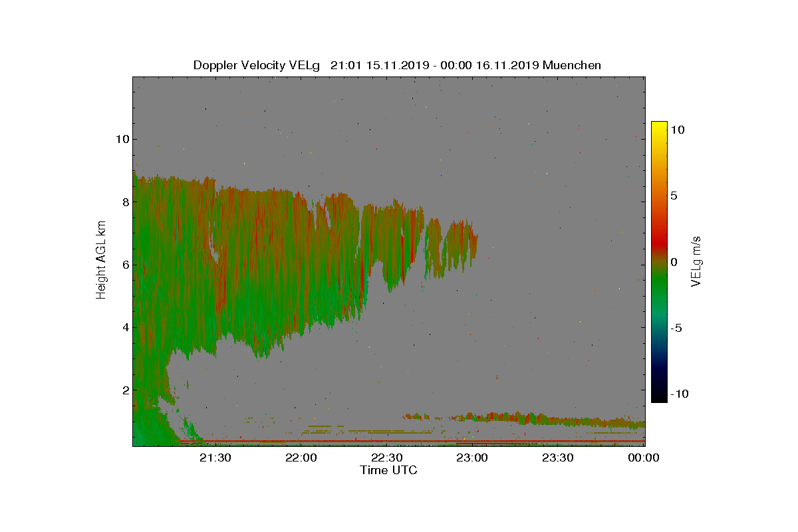Click the height tick label 4
This screenshot has height=532, width=798.
click(x=124, y=327)
